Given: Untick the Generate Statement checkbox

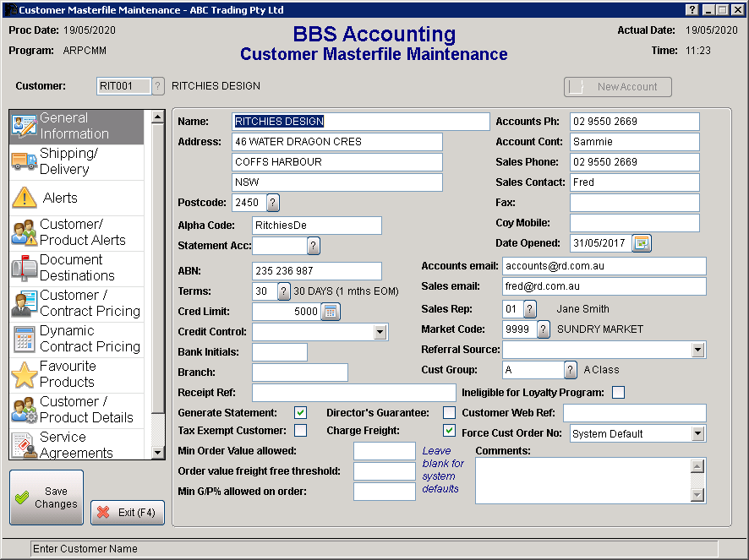Looking at the screenshot, I should click(x=300, y=413).
